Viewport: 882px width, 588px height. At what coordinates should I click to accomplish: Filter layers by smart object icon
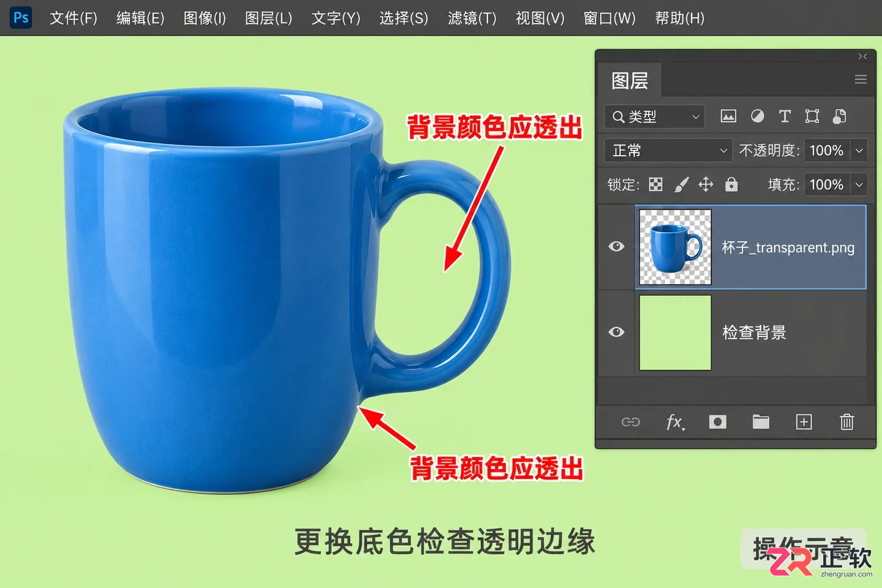pyautogui.click(x=840, y=116)
